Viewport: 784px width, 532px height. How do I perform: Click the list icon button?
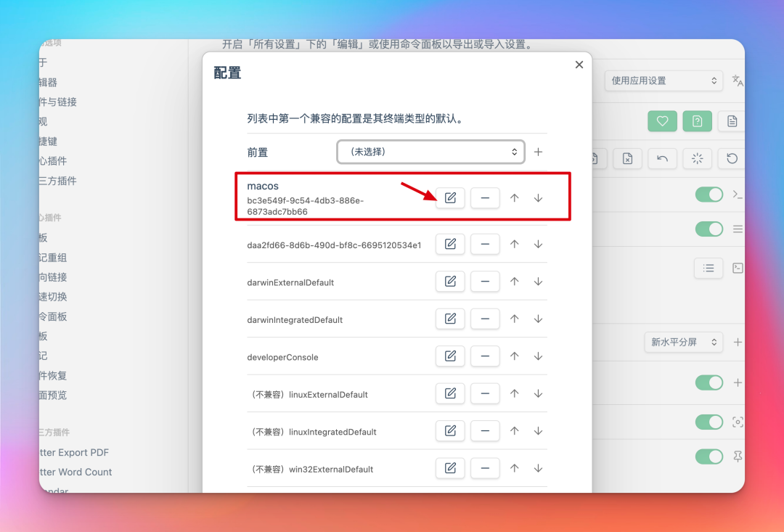click(709, 268)
